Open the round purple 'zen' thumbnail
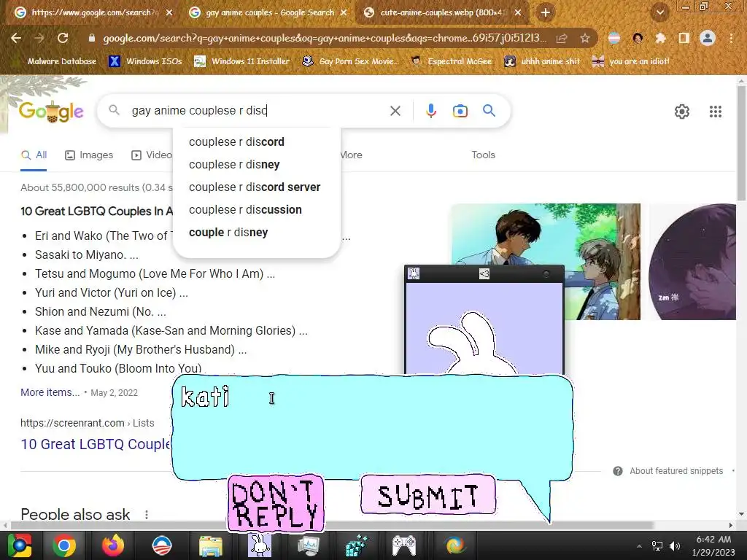Image resolution: width=747 pixels, height=560 pixels. pyautogui.click(x=692, y=262)
